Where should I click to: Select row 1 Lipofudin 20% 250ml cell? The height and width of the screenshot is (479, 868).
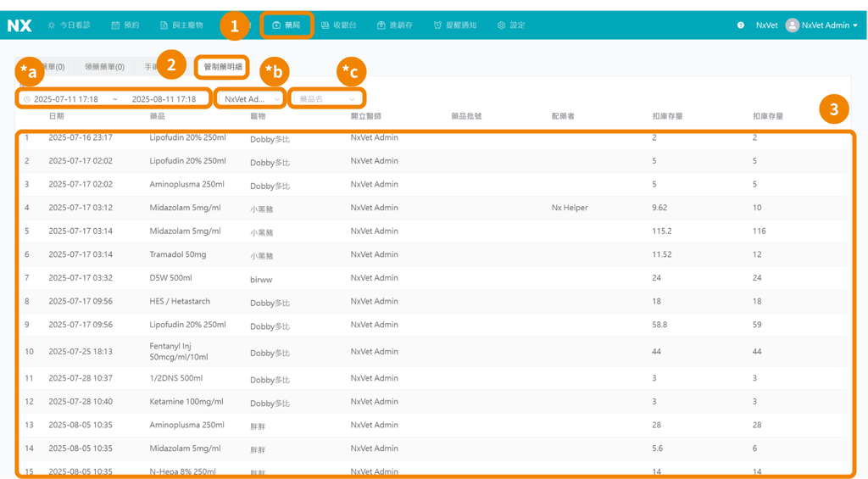click(187, 137)
